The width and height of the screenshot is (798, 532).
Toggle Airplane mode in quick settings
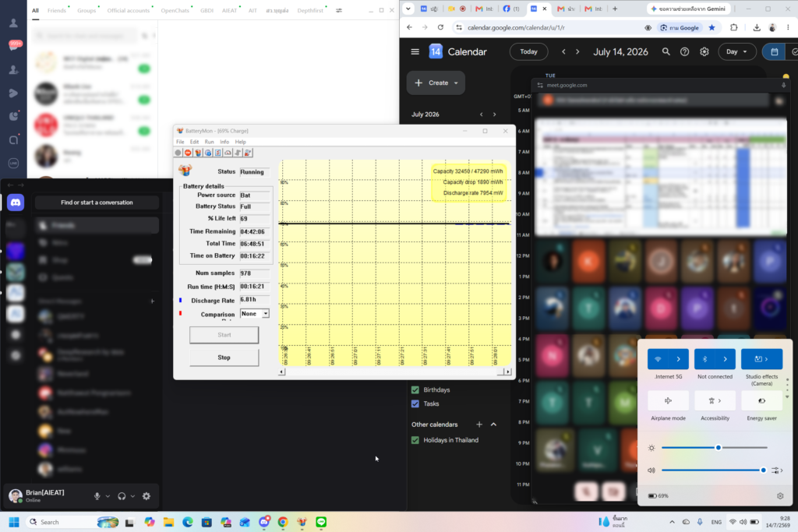tap(668, 401)
